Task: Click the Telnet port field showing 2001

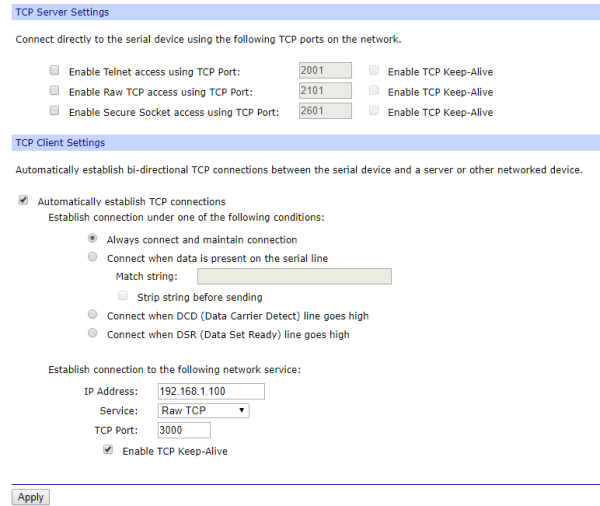Action: click(x=325, y=70)
